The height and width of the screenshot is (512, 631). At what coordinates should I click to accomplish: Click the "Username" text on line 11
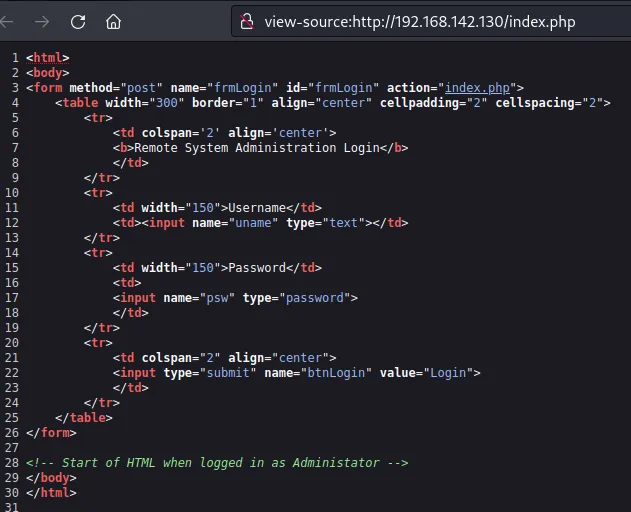[257, 208]
